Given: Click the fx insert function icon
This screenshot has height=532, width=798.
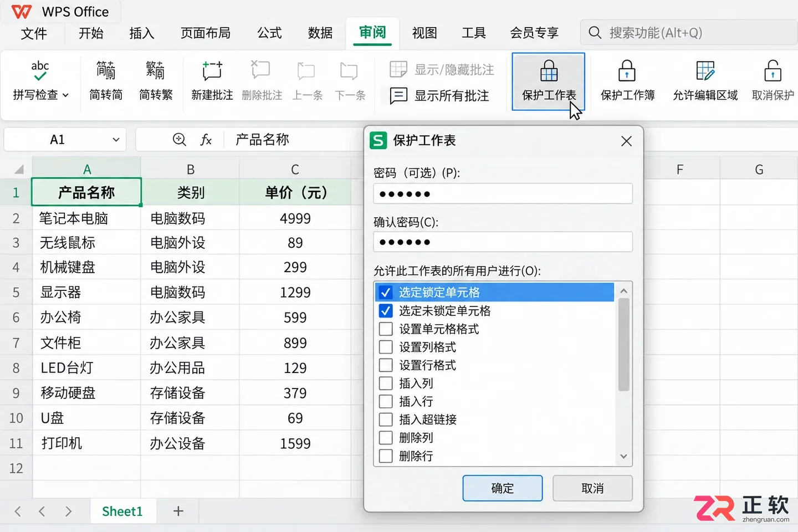Looking at the screenshot, I should (206, 140).
